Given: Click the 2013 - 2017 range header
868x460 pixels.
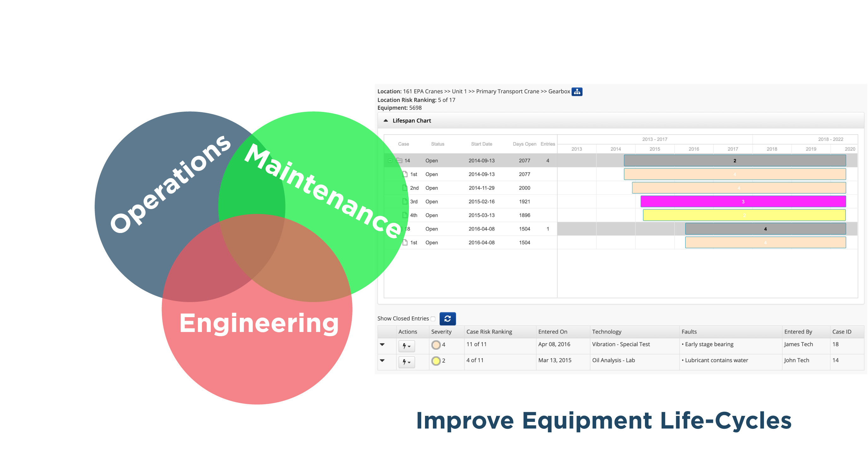Looking at the screenshot, I should click(x=654, y=139).
